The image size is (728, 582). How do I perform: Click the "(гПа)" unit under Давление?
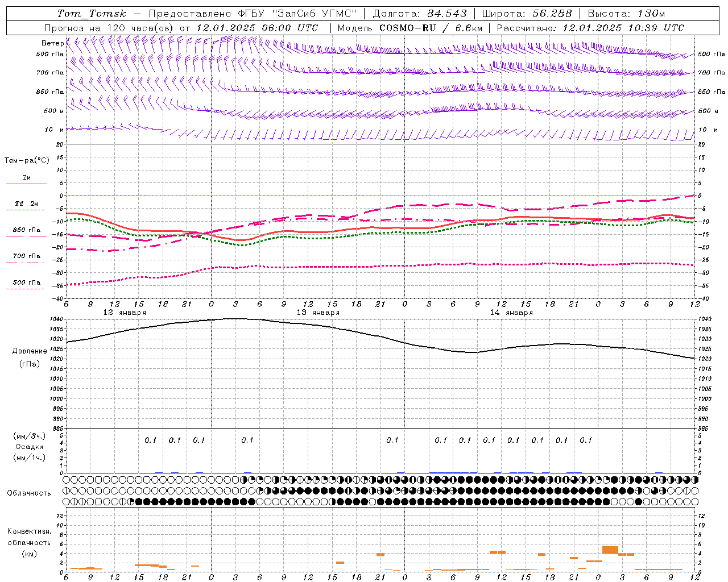tap(30, 364)
